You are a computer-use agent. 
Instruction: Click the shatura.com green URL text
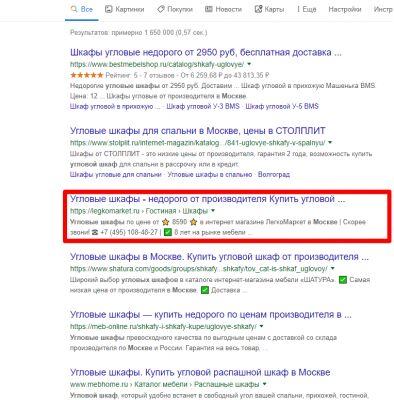(199, 269)
